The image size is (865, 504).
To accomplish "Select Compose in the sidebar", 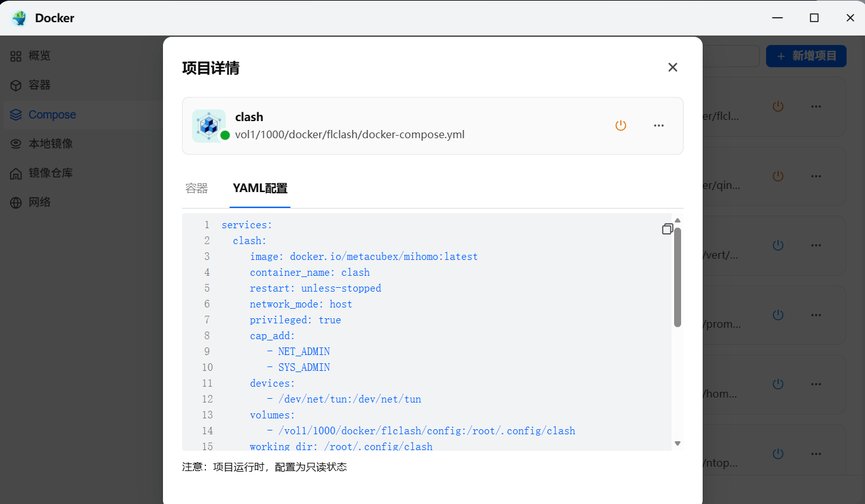I will pyautogui.click(x=52, y=115).
